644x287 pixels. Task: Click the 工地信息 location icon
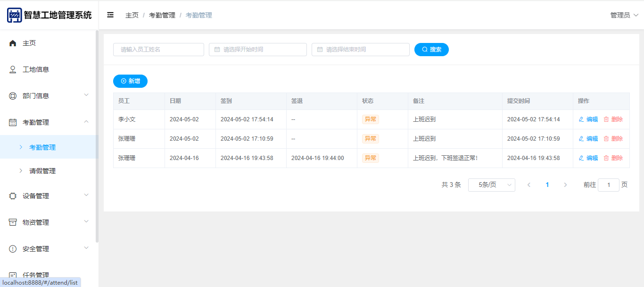(13, 69)
